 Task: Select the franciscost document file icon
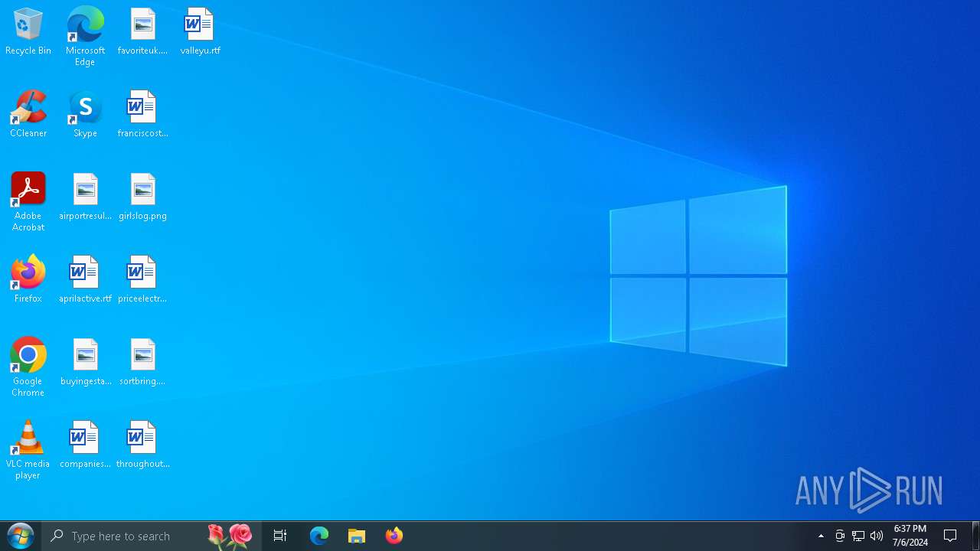coord(142,115)
